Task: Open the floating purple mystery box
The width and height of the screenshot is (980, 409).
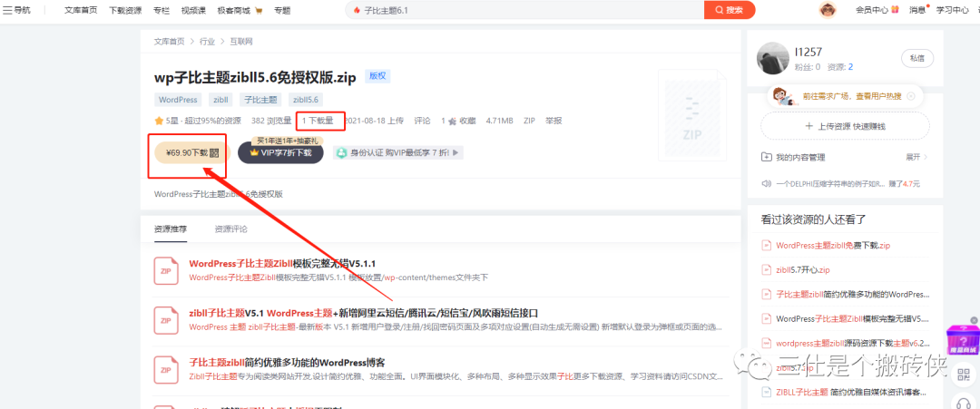Action: tap(963, 340)
